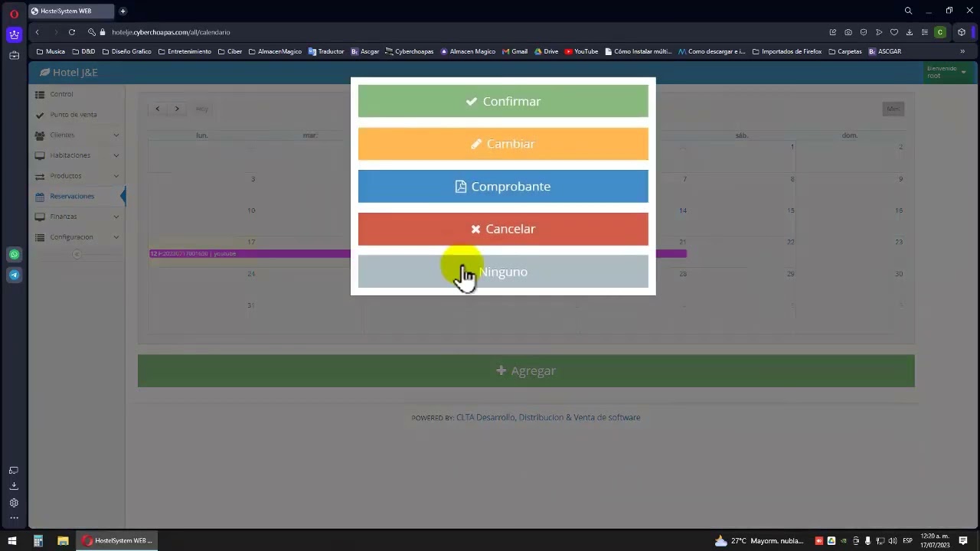This screenshot has width=980, height=551.
Task: Show more bookmarks with overflow chevron
Action: point(962,51)
